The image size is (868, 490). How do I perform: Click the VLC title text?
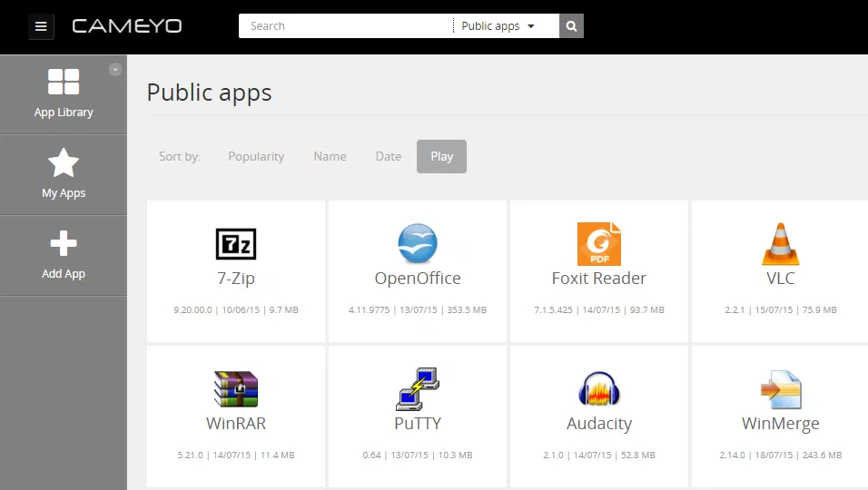(x=781, y=279)
